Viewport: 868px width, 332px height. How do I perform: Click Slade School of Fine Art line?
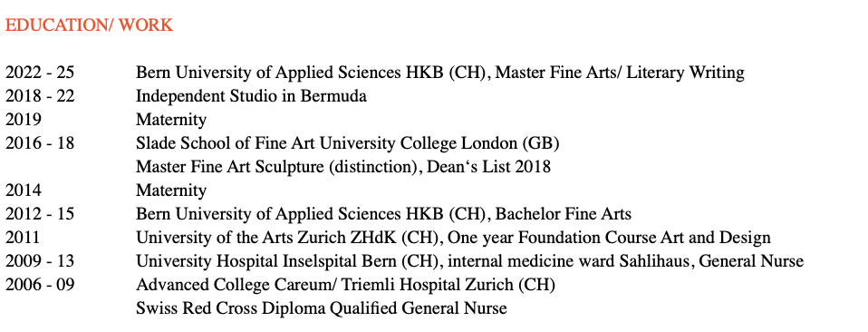(x=348, y=143)
